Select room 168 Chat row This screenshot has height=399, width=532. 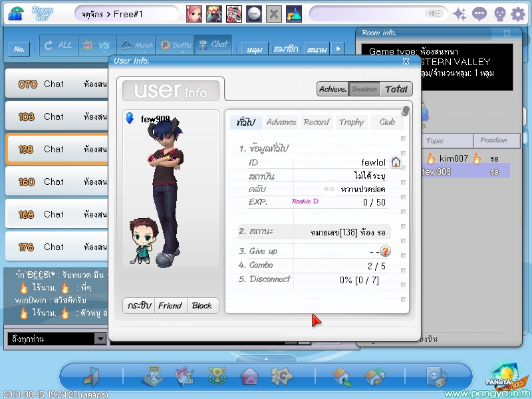point(57,214)
